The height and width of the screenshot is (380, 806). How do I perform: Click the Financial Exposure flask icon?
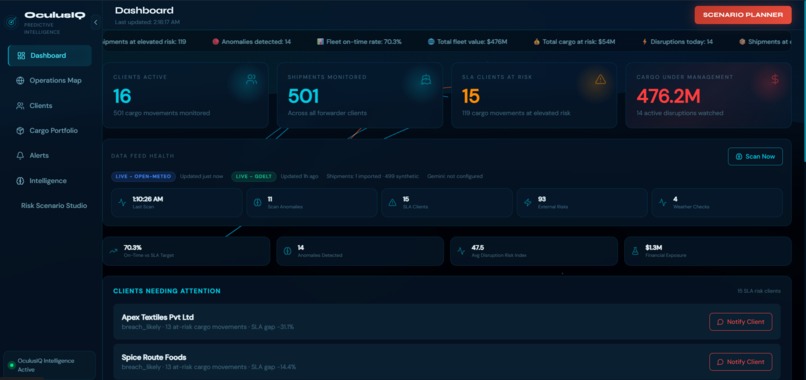click(x=635, y=251)
